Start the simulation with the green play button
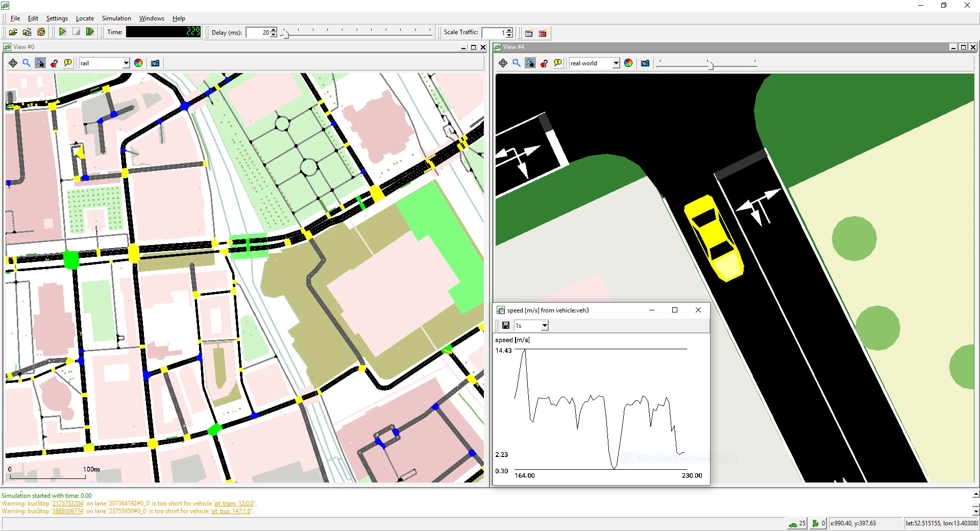 62,32
